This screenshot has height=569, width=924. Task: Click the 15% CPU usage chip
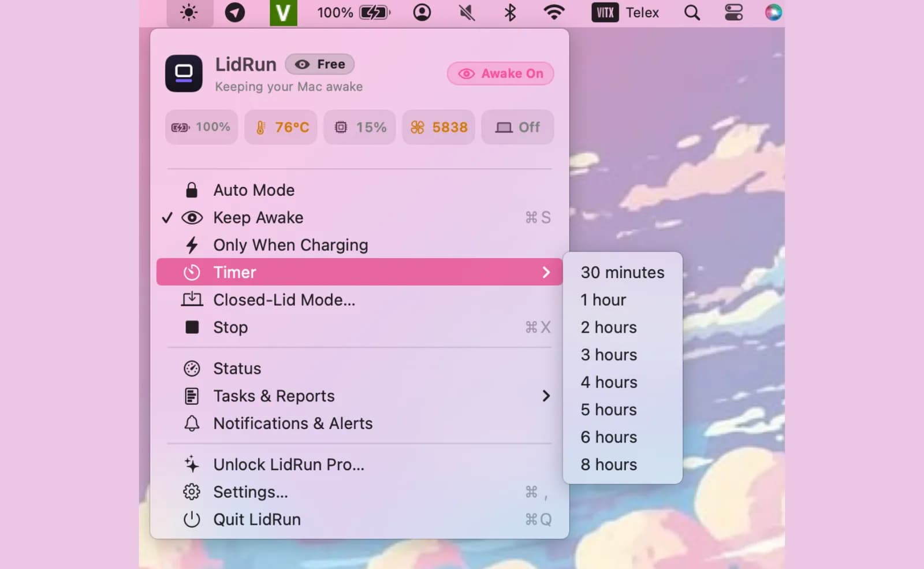(x=359, y=127)
